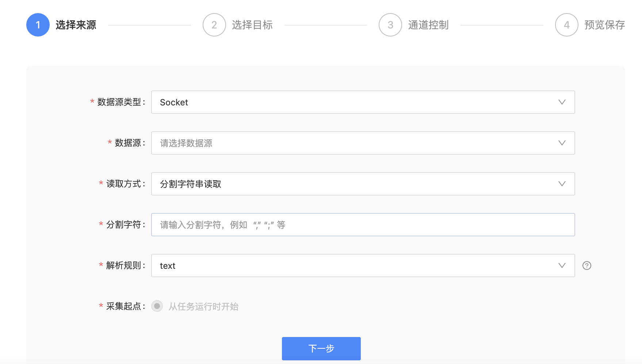Go to step 2 circle icon
Image resolution: width=642 pixels, height=364 pixels.
point(214,25)
